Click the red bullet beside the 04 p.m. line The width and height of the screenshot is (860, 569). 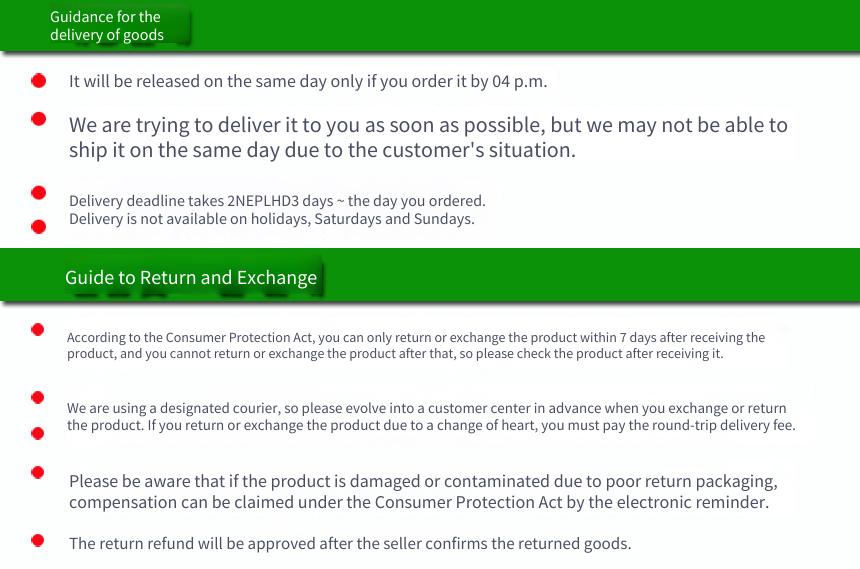[x=39, y=81]
